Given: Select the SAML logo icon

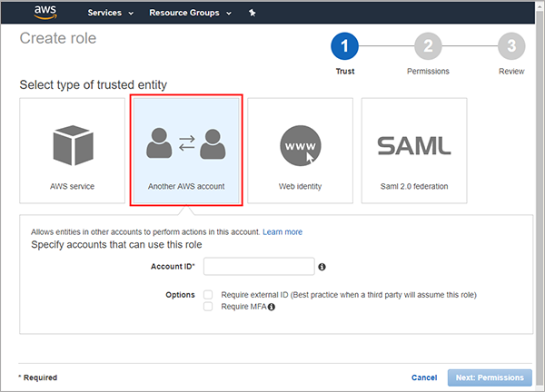Looking at the screenshot, I should 414,146.
